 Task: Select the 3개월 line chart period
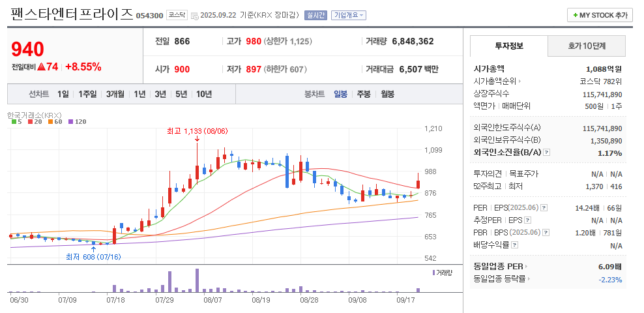point(115,94)
